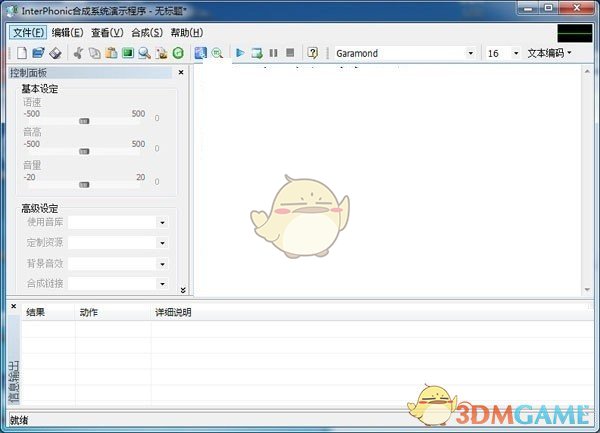Image resolution: width=600 pixels, height=433 pixels.
Task: Click the audio waveform display in the menu bar
Action: point(575,33)
